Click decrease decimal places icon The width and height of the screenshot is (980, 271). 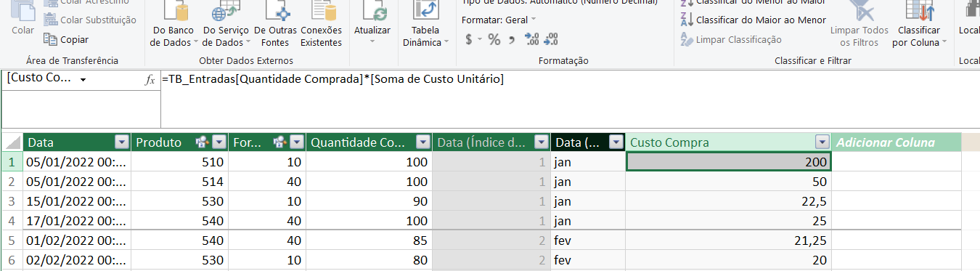click(551, 39)
